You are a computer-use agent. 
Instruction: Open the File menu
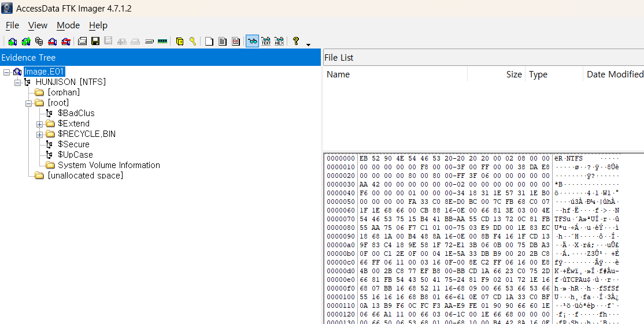pos(12,25)
